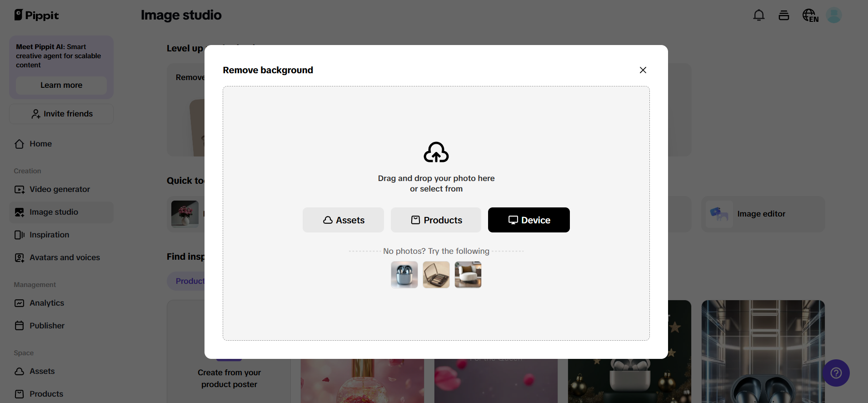
Task: Click the Remove background dialog title
Action: click(x=268, y=70)
